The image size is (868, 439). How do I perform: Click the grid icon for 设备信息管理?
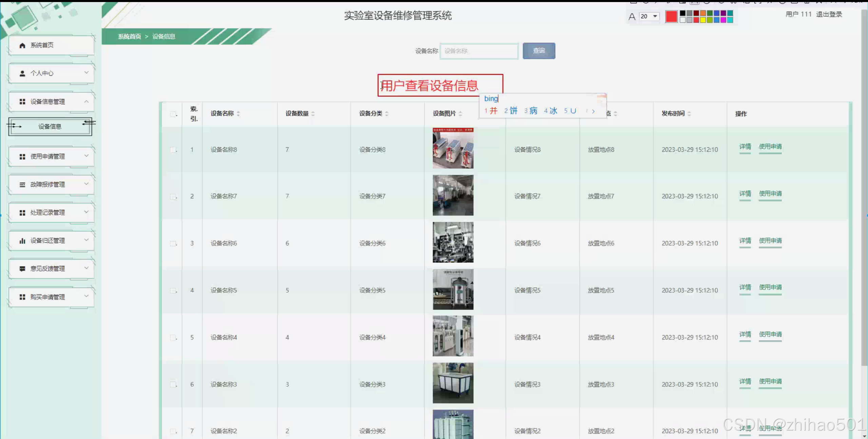click(22, 102)
